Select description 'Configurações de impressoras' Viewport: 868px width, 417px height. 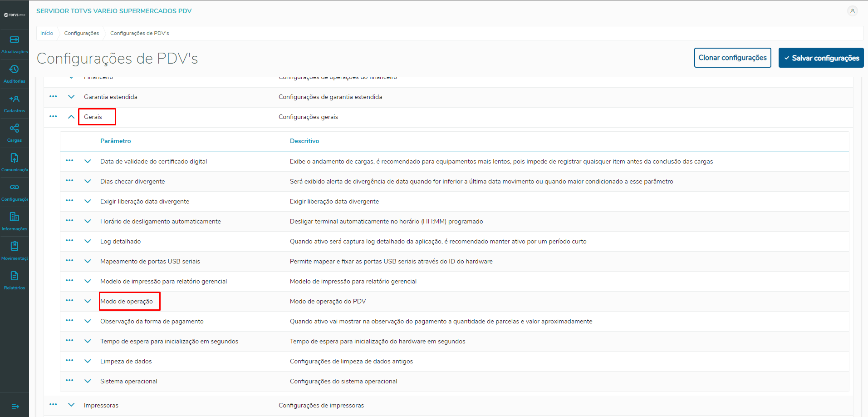(321, 405)
